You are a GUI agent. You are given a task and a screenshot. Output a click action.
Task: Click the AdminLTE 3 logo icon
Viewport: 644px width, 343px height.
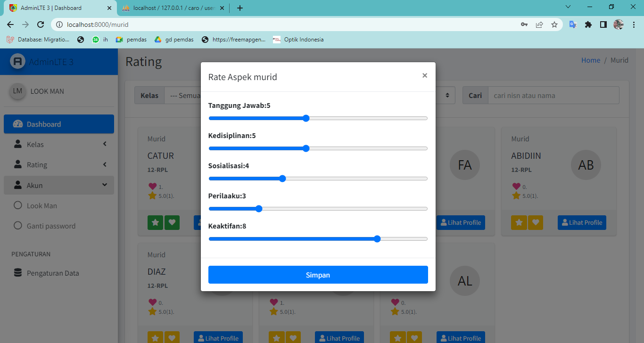coord(17,62)
